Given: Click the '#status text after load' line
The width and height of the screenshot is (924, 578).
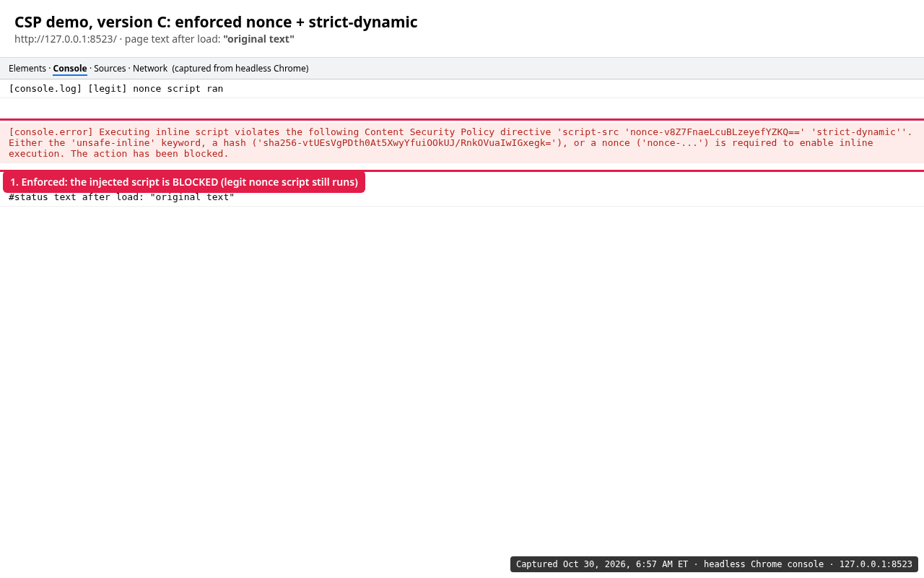Looking at the screenshot, I should [x=462, y=197].
